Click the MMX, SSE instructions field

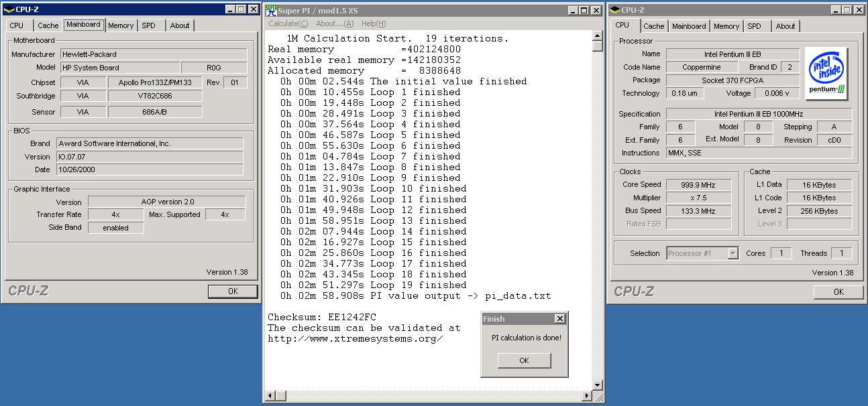pyautogui.click(x=759, y=153)
